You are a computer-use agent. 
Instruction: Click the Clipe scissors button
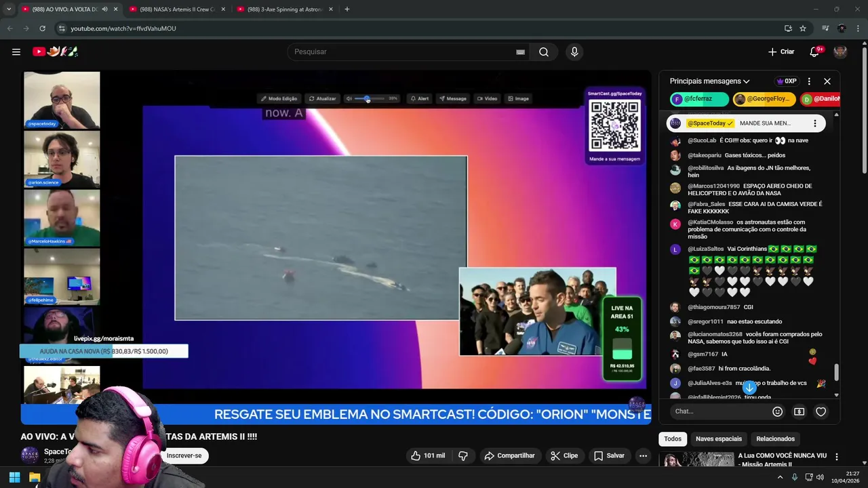point(564,455)
